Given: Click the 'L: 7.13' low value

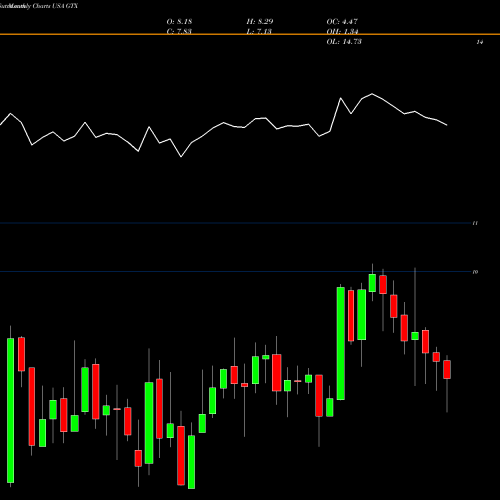Looking at the screenshot, I should [259, 31].
